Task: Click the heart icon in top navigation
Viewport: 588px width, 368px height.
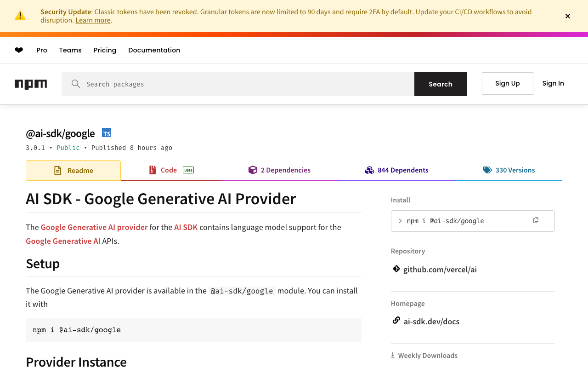Action: 19,50
